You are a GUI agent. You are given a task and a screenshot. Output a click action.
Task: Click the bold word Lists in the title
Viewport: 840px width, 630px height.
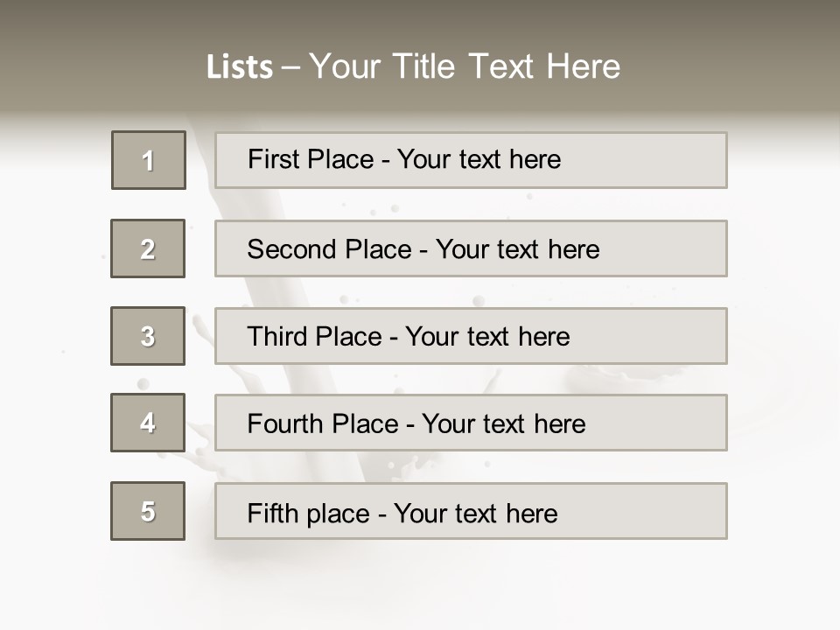pyautogui.click(x=240, y=67)
